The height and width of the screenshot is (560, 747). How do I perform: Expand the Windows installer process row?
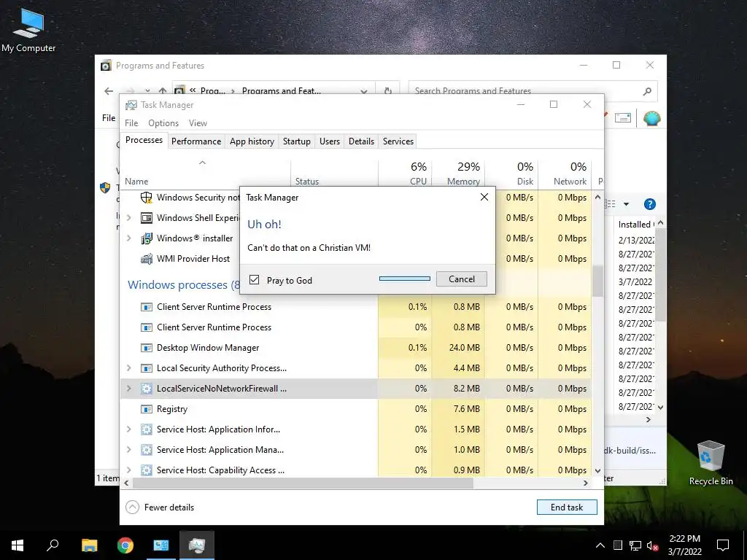point(128,238)
